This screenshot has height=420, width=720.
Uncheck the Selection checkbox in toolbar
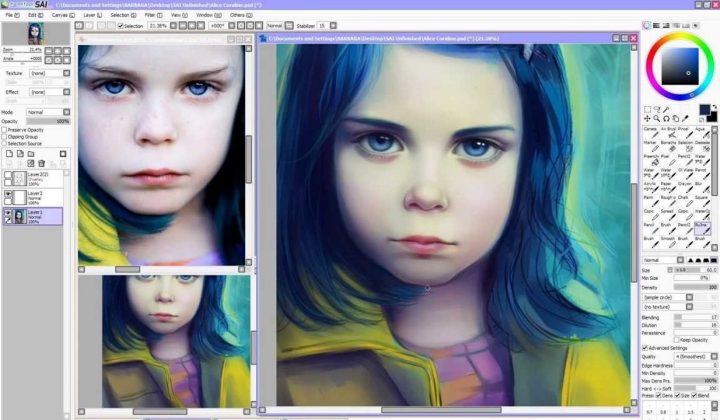[121, 26]
